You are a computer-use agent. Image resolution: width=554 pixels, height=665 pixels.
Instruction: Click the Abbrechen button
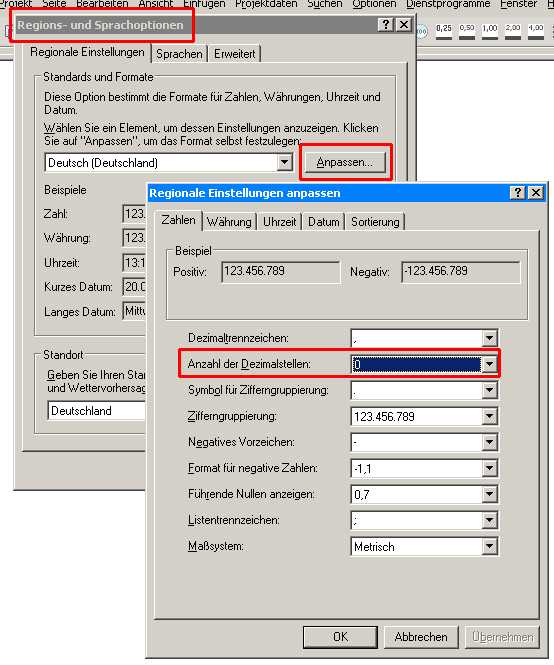[421, 637]
